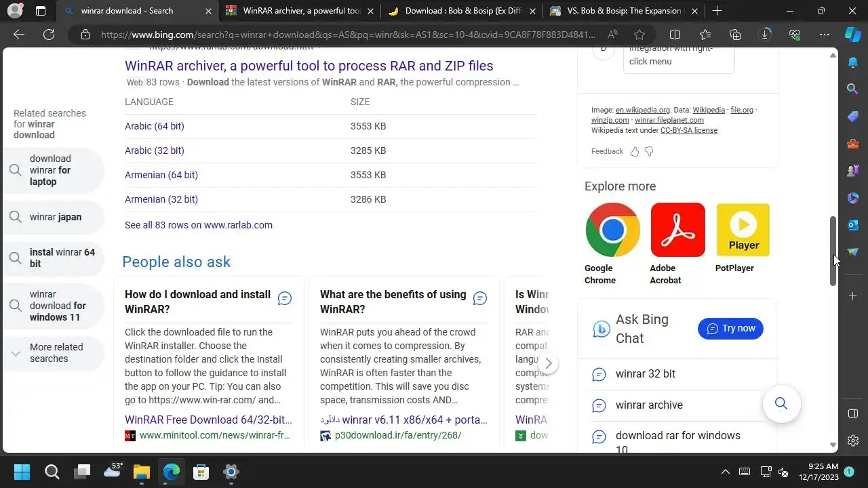Search 'download winrar for laptop' suggestion

coord(54,170)
